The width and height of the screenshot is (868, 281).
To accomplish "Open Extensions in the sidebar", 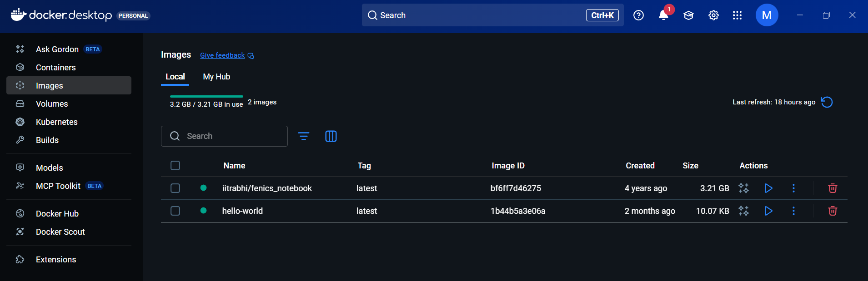I will coord(69,259).
